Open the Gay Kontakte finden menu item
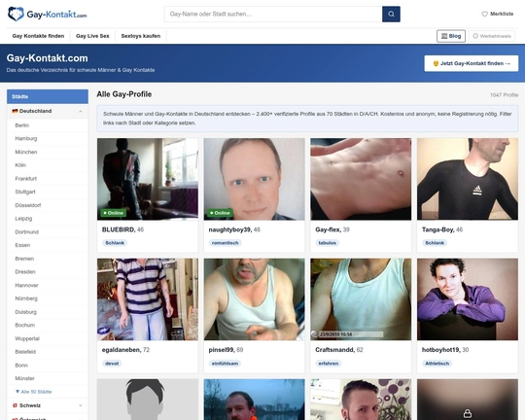The image size is (525, 420). point(38,36)
